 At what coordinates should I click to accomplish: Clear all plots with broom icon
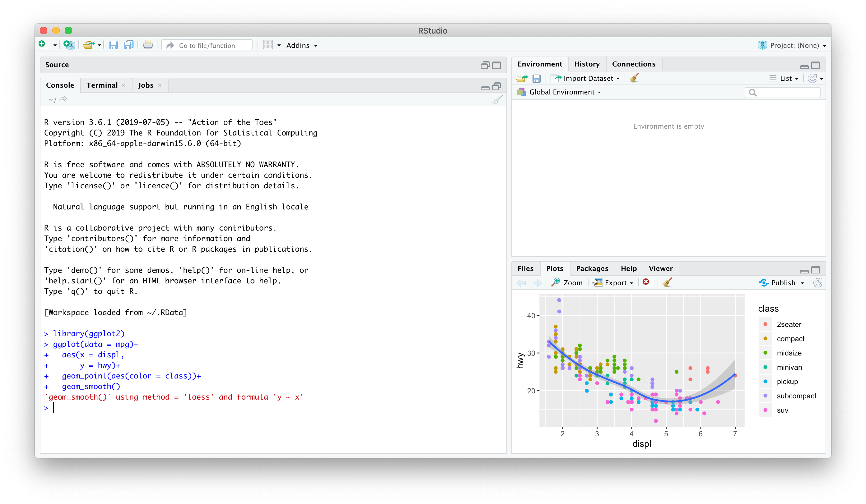pos(667,282)
